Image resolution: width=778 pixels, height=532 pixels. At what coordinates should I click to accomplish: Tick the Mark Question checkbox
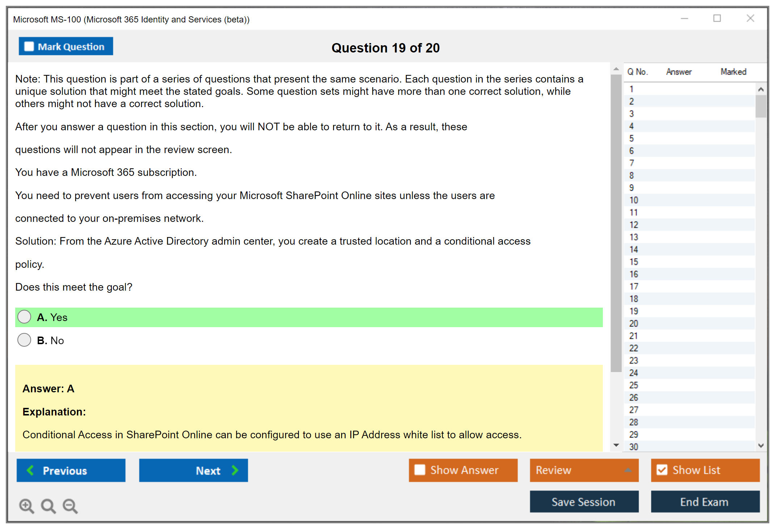tap(29, 46)
